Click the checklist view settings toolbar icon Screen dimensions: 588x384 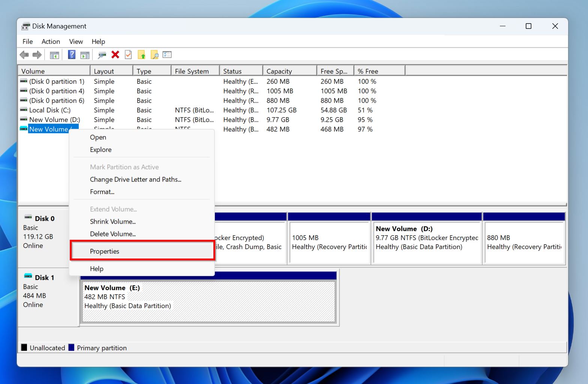(x=167, y=55)
